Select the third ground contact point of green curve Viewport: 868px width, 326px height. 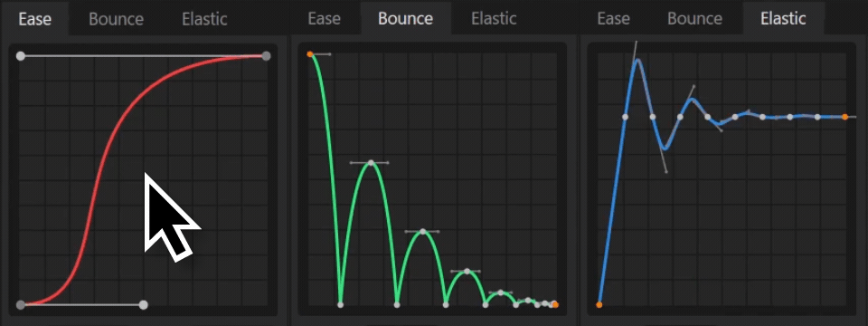446,304
